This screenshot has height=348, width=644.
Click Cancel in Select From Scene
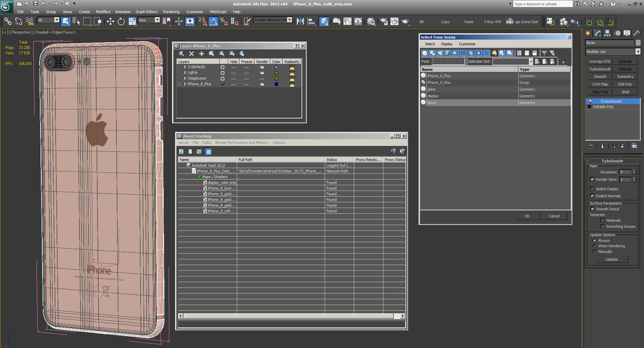pyautogui.click(x=554, y=216)
